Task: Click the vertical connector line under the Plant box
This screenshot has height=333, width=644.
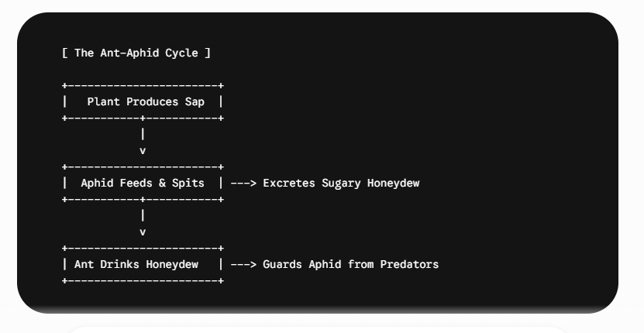Action: [x=143, y=134]
